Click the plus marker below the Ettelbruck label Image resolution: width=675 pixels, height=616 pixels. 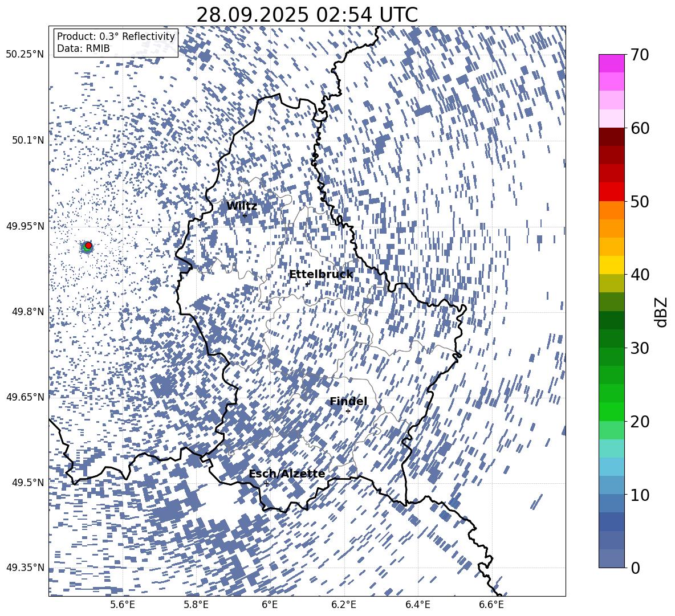[x=307, y=284]
